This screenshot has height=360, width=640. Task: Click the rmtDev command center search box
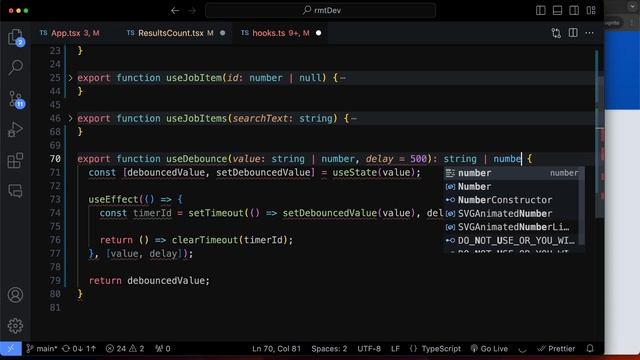click(x=321, y=11)
